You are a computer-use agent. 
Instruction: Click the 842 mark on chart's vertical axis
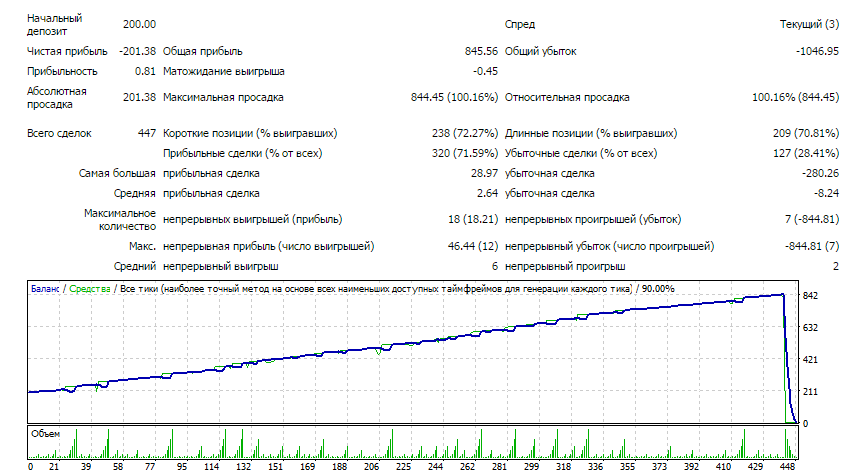point(811,295)
